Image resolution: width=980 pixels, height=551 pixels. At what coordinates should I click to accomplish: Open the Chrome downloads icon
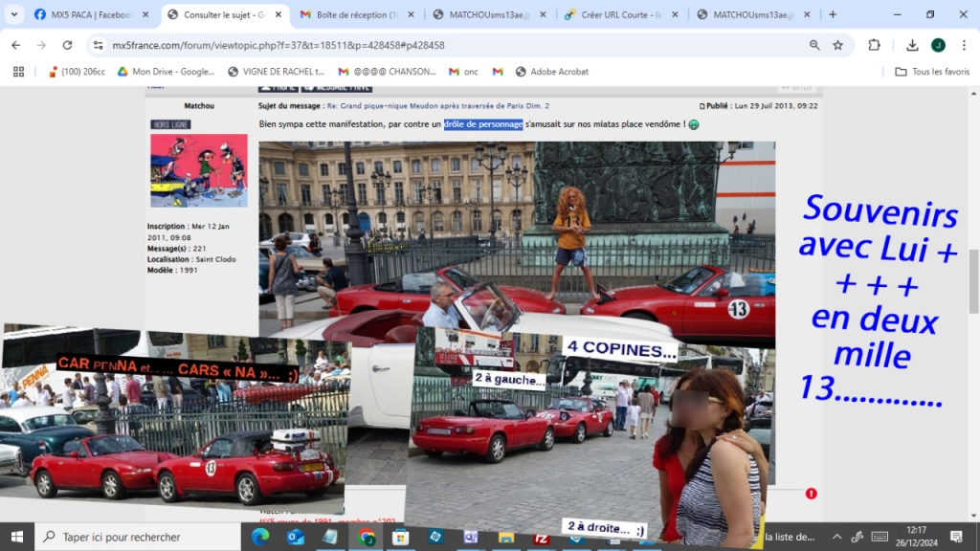(x=912, y=45)
